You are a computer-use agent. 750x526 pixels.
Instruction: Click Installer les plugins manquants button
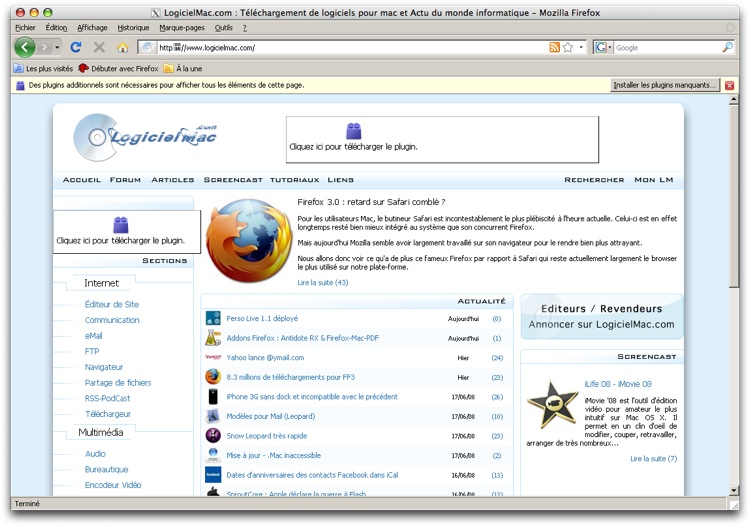[x=665, y=85]
